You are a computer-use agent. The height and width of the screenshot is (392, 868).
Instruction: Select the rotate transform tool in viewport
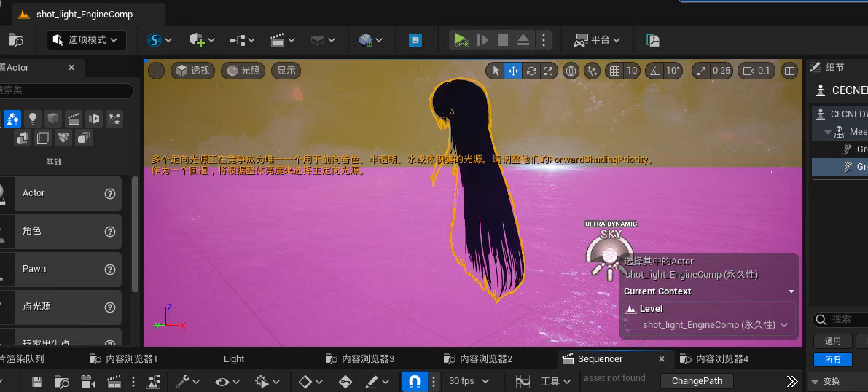531,71
